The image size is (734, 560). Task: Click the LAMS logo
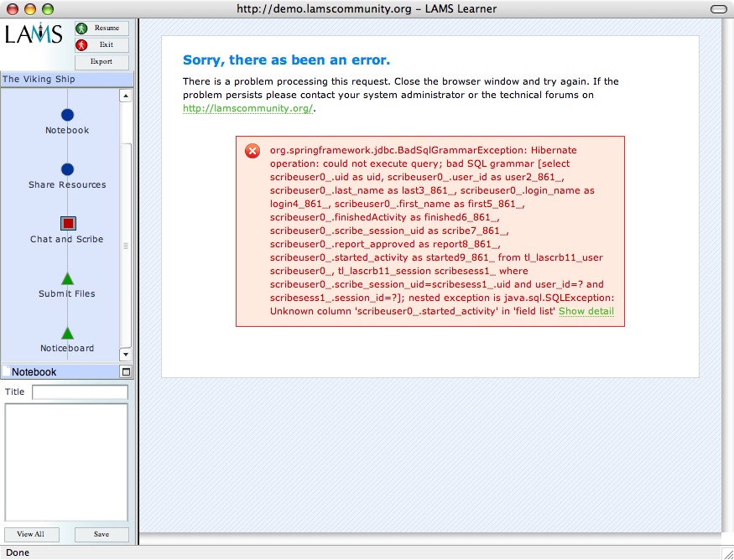tap(34, 35)
